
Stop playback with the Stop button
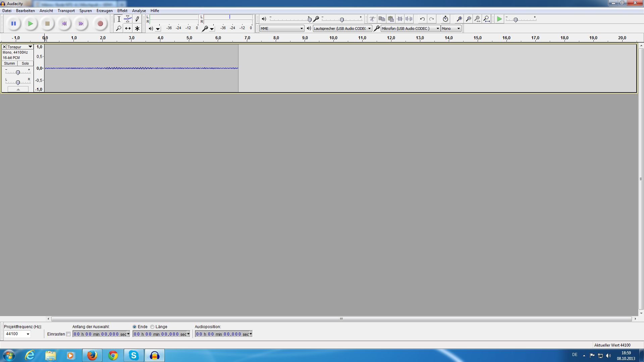pyautogui.click(x=47, y=24)
